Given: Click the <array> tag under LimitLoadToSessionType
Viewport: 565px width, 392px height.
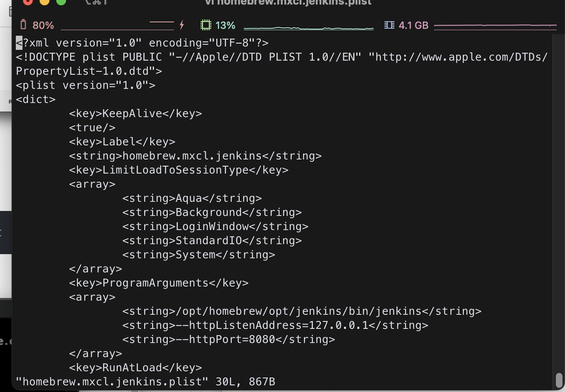Looking at the screenshot, I should (x=92, y=184).
